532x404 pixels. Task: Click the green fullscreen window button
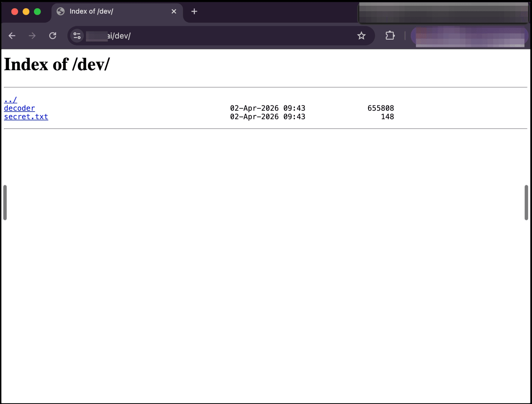[x=38, y=11]
